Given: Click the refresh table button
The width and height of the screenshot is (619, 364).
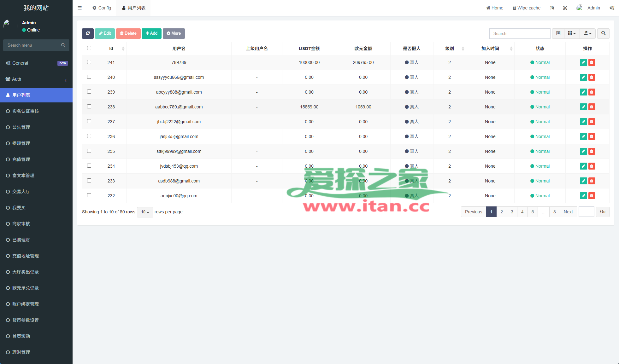Looking at the screenshot, I should pyautogui.click(x=88, y=33).
